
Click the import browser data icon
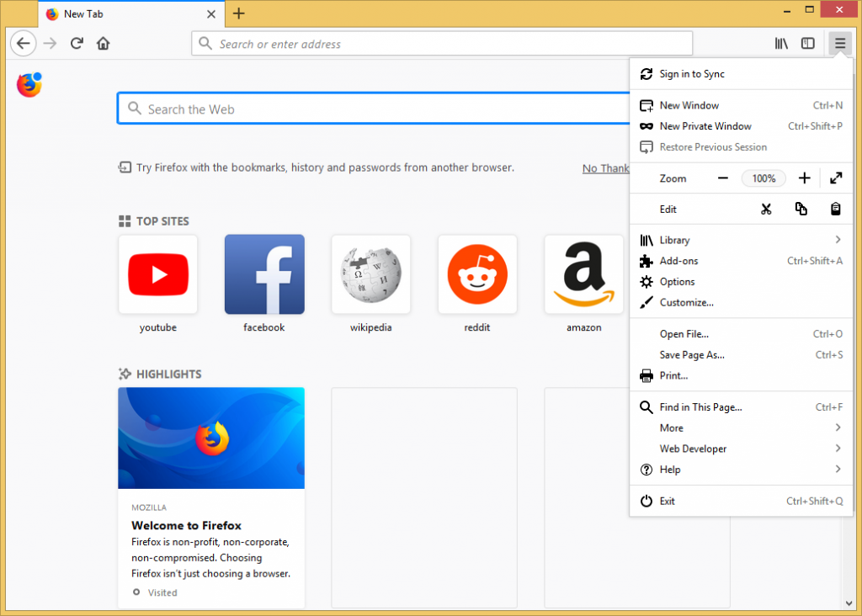tap(125, 167)
